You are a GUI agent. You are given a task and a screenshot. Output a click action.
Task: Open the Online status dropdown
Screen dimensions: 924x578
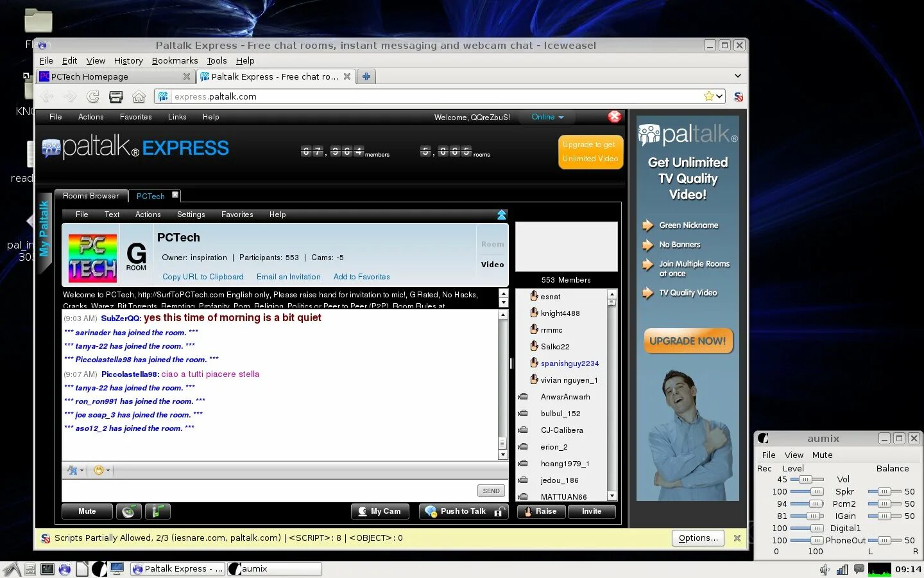coord(547,117)
